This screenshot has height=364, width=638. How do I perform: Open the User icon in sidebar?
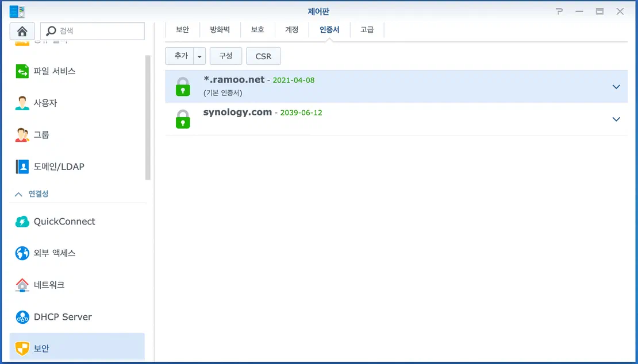[22, 103]
